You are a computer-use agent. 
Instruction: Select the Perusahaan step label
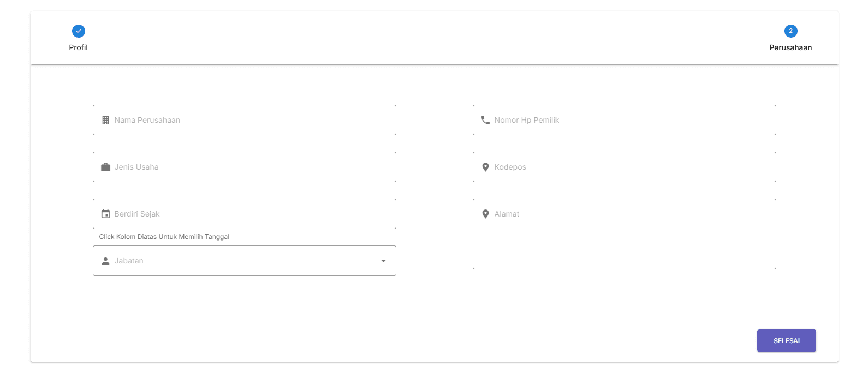[x=790, y=47]
